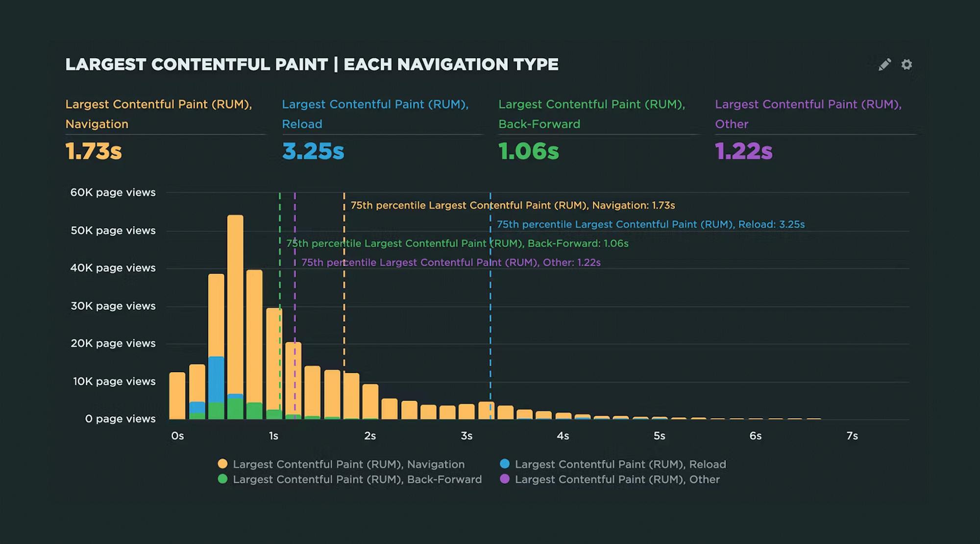Click the Reload 75th percentile annotation label

coord(651,224)
